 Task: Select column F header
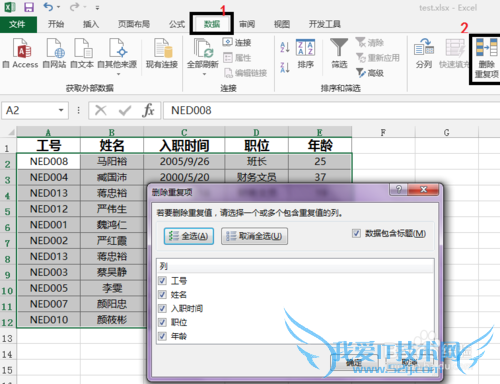383,132
